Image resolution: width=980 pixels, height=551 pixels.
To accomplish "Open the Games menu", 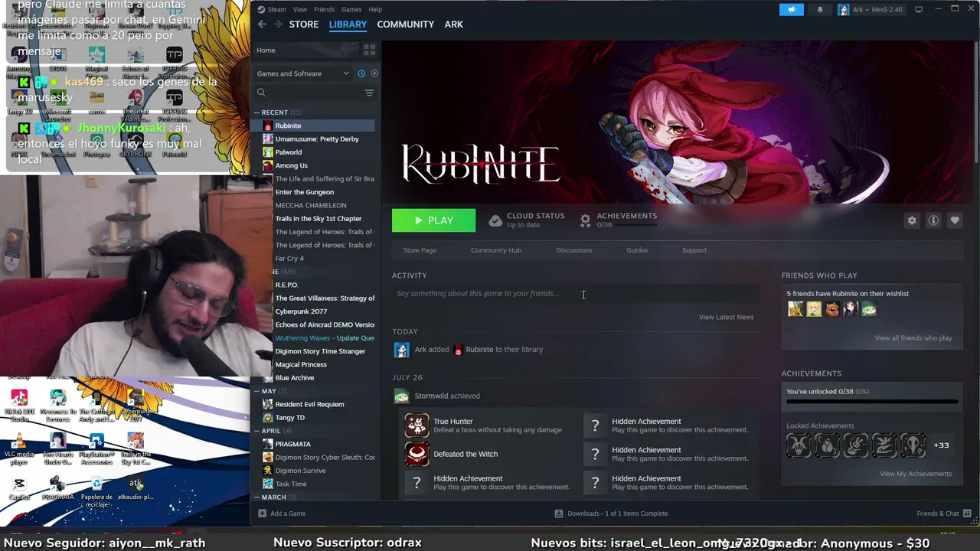I will [351, 9].
